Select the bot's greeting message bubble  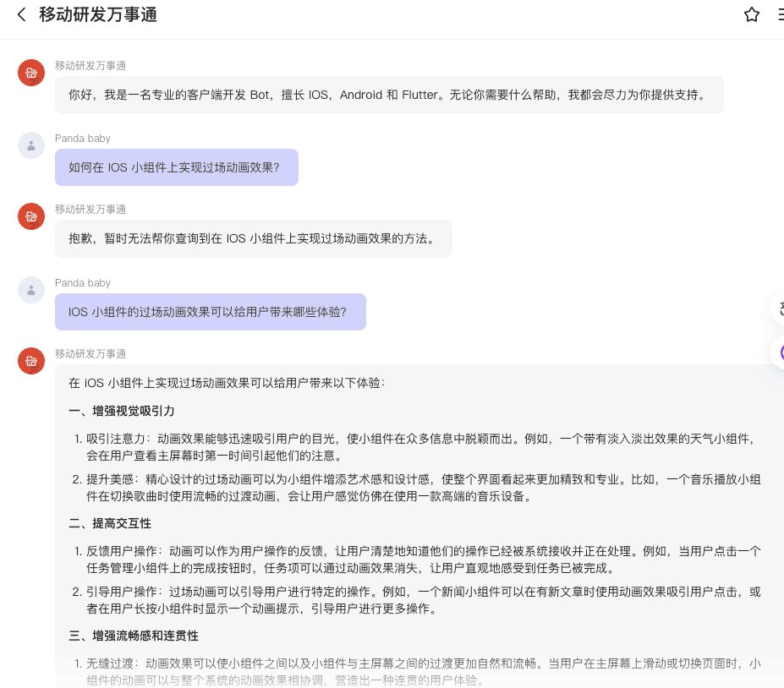[x=389, y=95]
